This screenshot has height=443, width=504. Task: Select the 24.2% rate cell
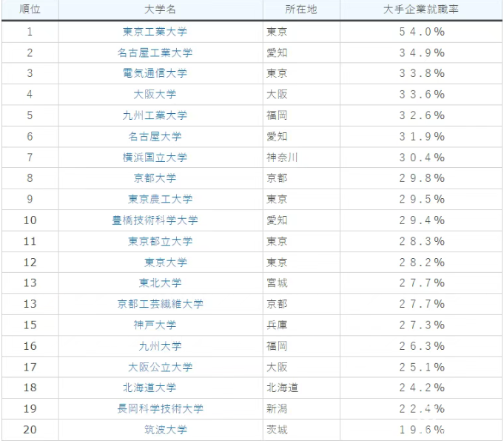coord(422,388)
